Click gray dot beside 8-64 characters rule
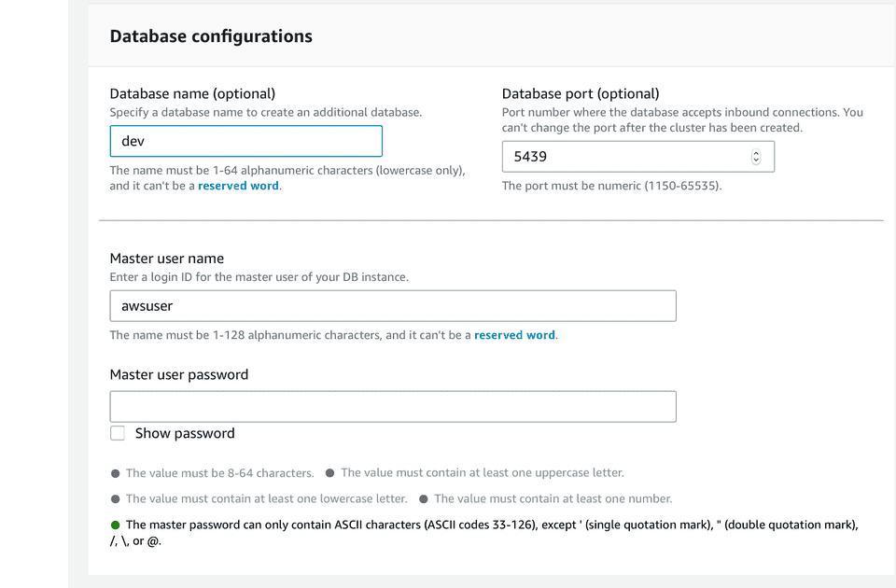 coord(116,473)
